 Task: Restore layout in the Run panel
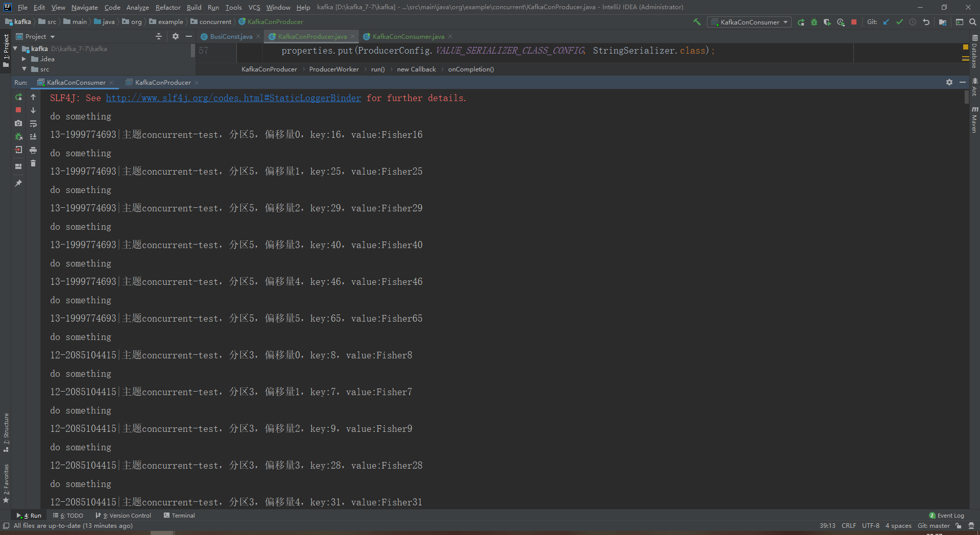(18, 166)
